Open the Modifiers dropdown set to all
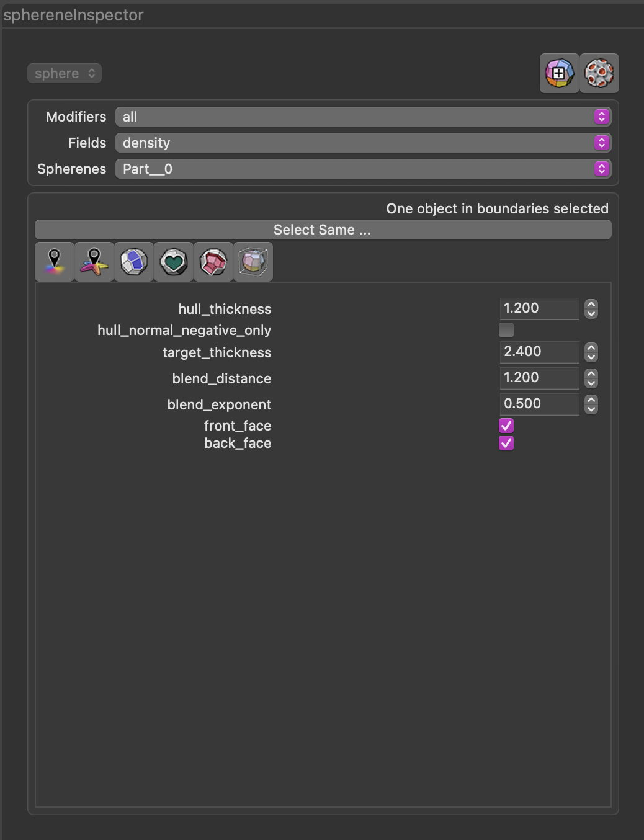This screenshot has height=840, width=644. point(363,117)
